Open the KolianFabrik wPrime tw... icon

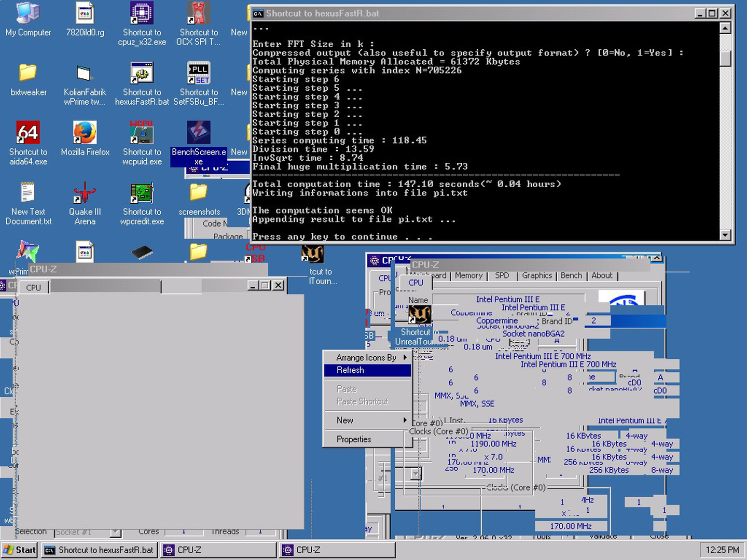(85, 84)
